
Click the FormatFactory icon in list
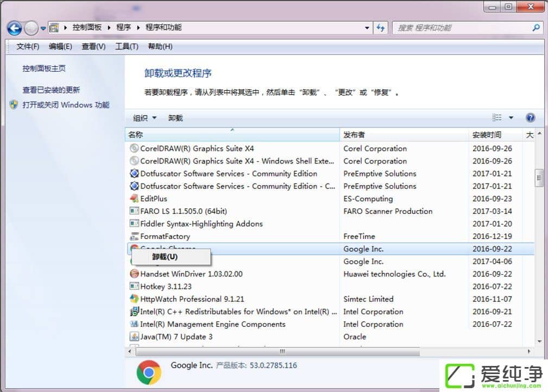coord(134,236)
